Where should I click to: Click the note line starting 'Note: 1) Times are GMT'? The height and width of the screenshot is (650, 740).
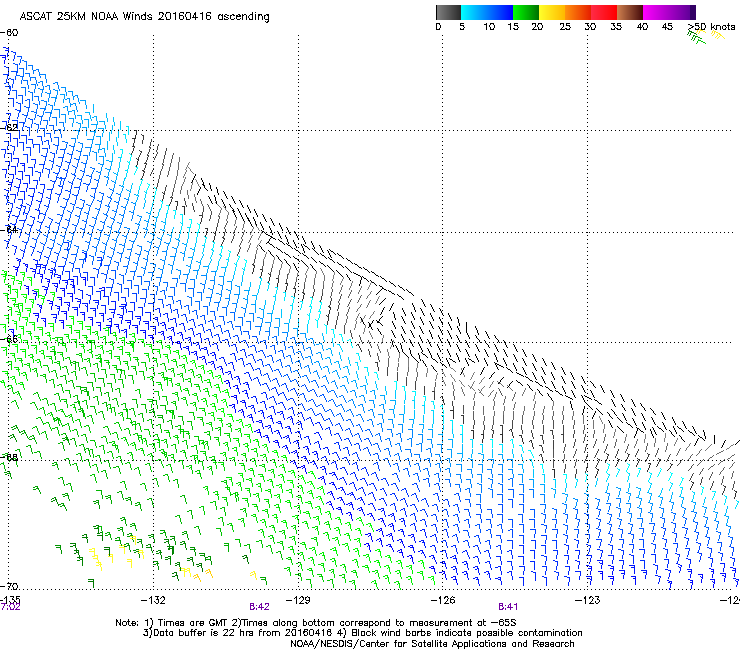pos(316,623)
